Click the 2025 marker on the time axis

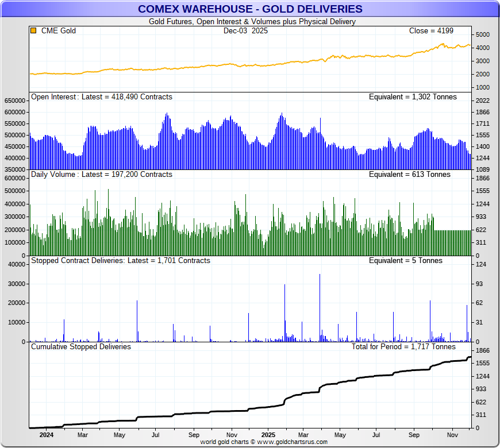coord(268,435)
